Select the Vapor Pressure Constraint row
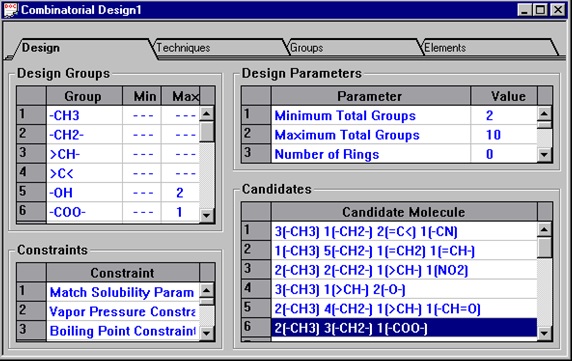This screenshot has height=361, width=572. [x=123, y=311]
